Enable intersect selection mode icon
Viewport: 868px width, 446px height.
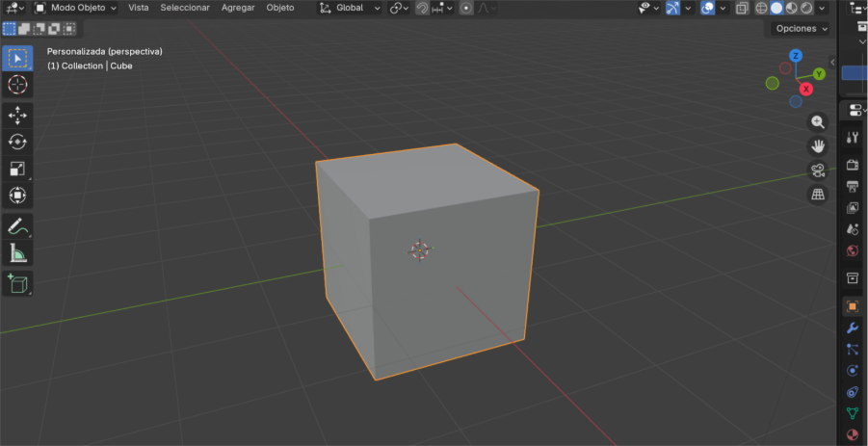[69, 28]
